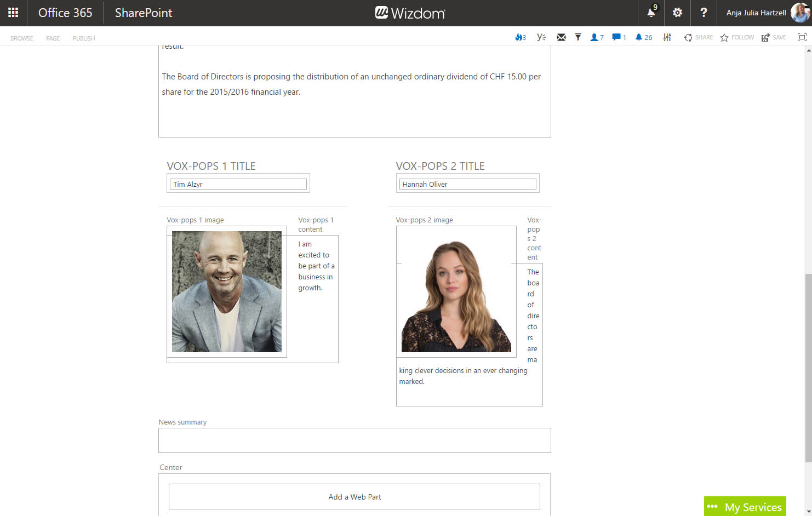Open the Office 365 app launcher grid

(x=13, y=13)
